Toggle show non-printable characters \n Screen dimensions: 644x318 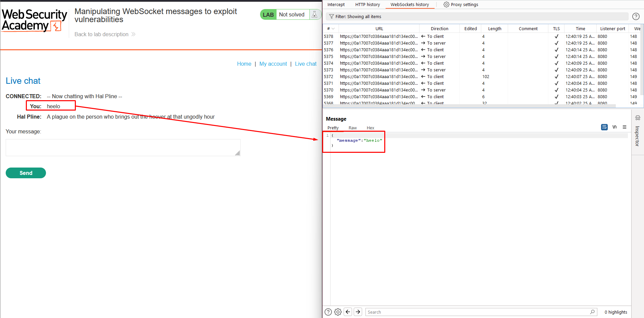click(614, 127)
